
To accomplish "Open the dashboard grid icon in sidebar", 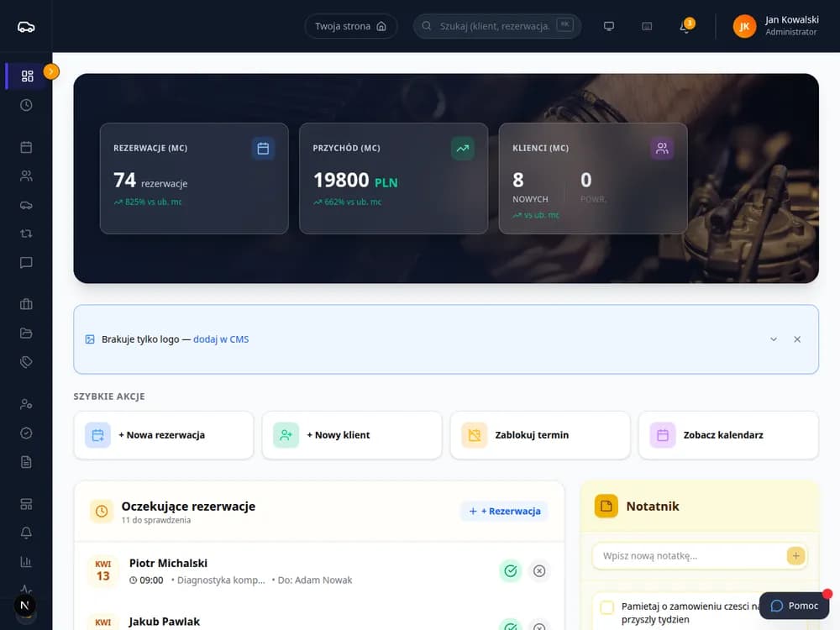I will point(27,76).
